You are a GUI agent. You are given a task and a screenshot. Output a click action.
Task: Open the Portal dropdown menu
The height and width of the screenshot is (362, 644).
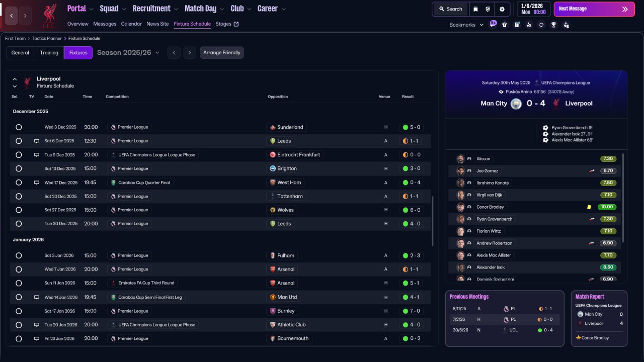80,9
